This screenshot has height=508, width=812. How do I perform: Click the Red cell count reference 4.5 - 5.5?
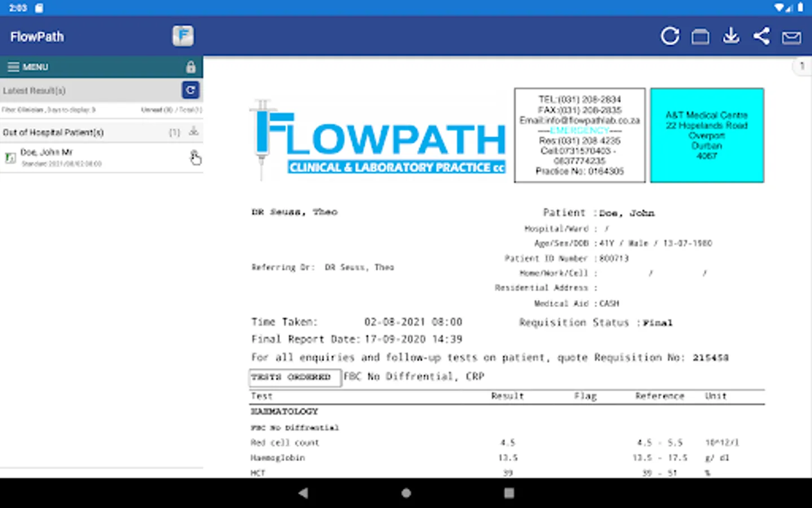click(x=660, y=443)
